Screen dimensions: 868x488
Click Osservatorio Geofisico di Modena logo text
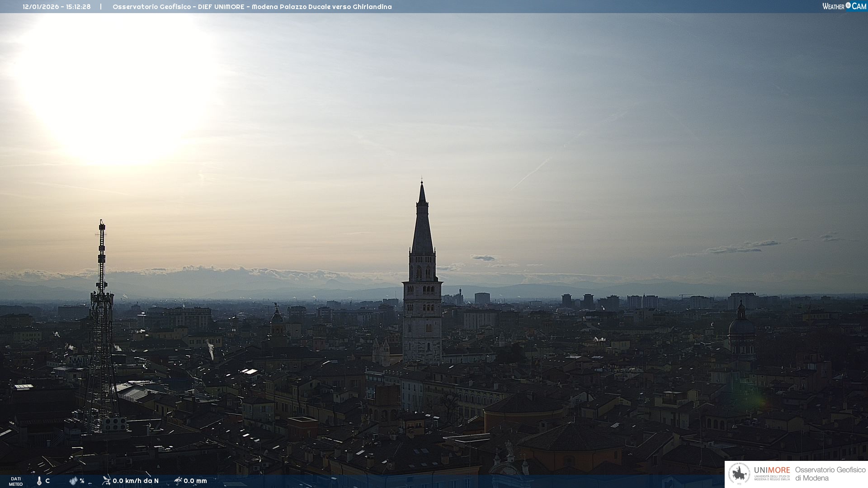tap(830, 474)
